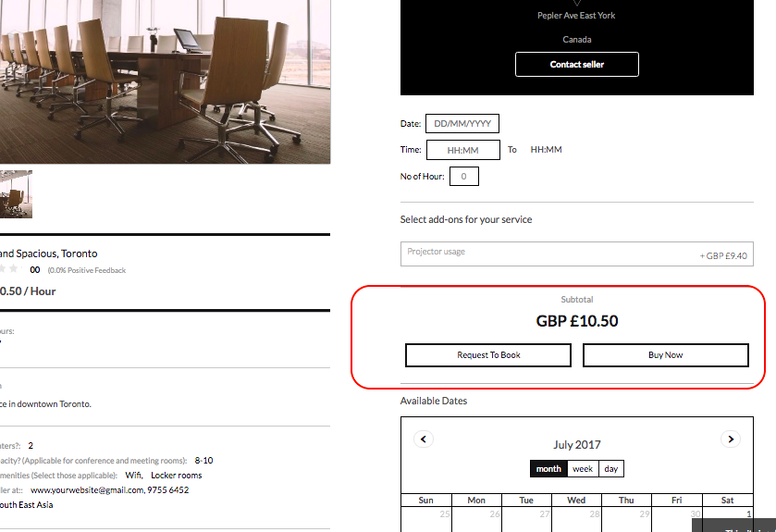Click the end time HH:MM field
Image resolution: width=776 pixels, height=532 pixels.
[x=546, y=150]
